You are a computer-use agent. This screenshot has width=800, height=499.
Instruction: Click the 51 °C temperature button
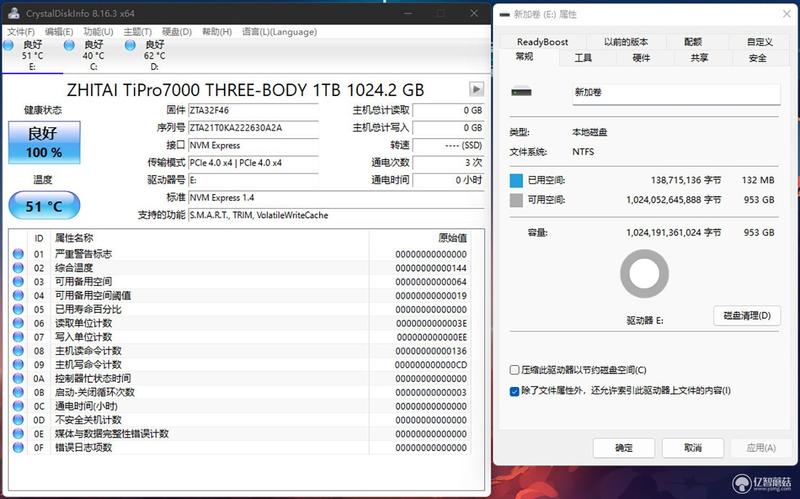point(44,206)
